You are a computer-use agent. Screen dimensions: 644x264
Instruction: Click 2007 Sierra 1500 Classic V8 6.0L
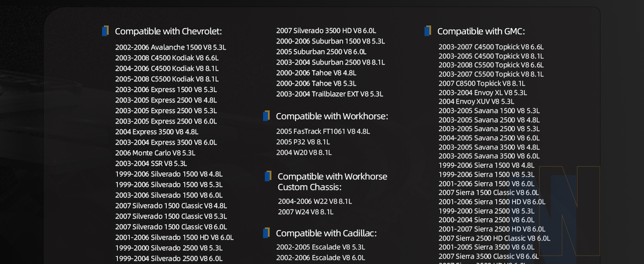pyautogui.click(x=489, y=192)
